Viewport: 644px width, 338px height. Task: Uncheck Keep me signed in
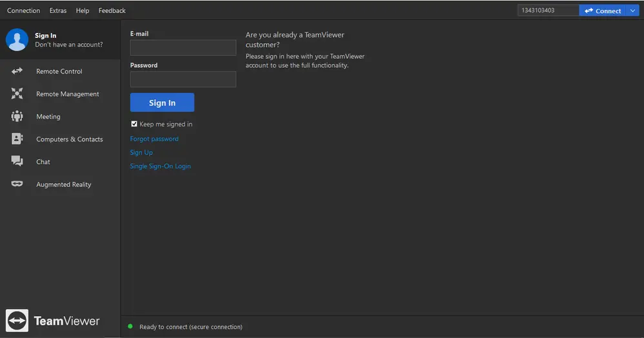134,124
